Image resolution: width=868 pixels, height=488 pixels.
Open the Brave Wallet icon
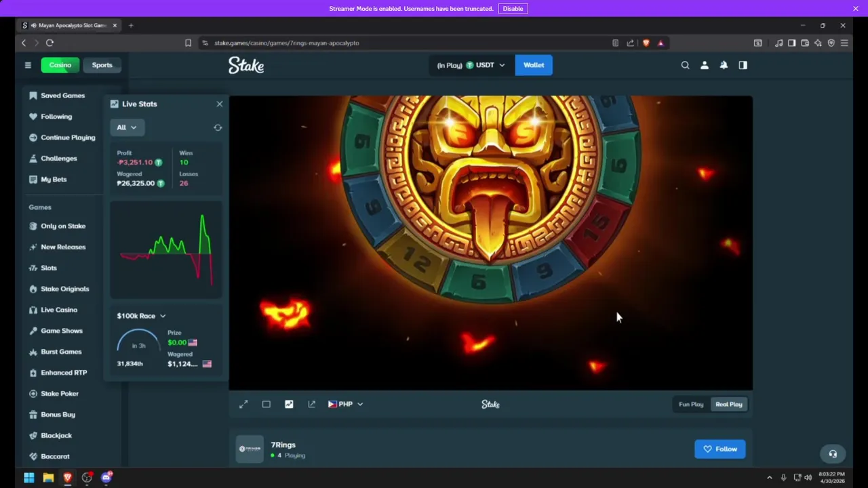(x=805, y=43)
